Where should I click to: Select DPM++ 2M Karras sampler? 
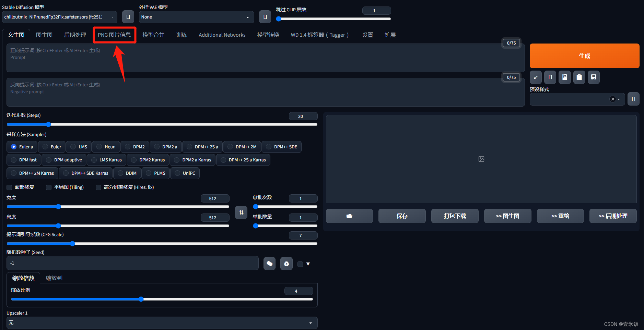[x=32, y=173]
